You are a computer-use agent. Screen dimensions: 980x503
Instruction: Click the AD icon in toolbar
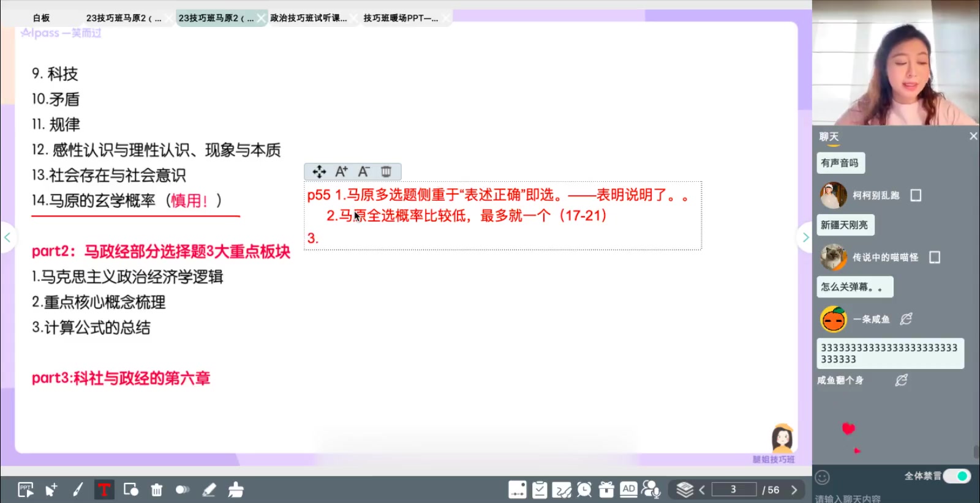pos(628,489)
